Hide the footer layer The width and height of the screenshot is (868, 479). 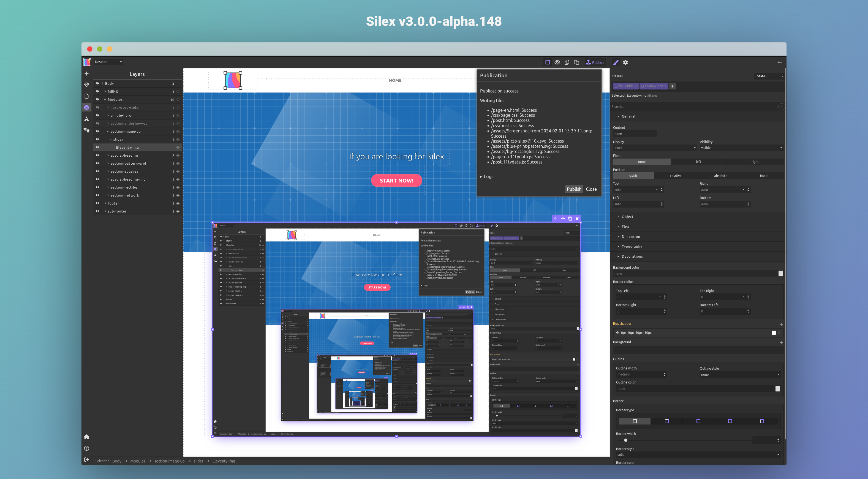(x=97, y=203)
